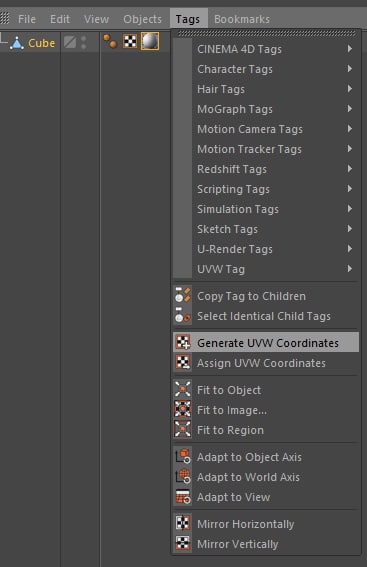This screenshot has width=367, height=567.
Task: Toggle the Cube layer color box
Action: (70, 42)
